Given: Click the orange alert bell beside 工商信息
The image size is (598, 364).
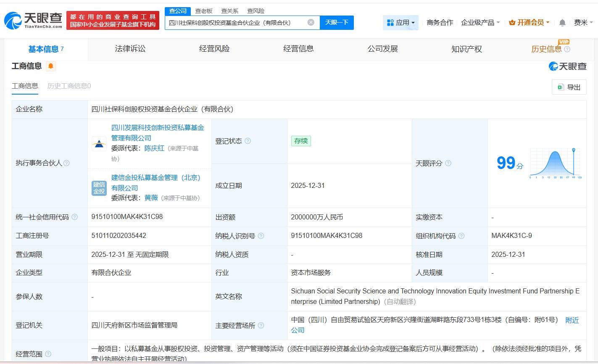Looking at the screenshot, I should [51, 66].
